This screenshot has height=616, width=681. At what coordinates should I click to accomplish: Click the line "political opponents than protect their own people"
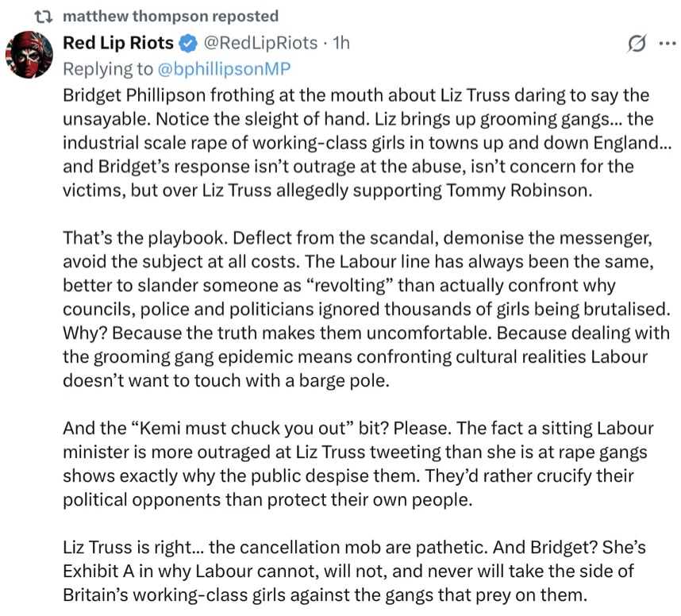point(267,499)
